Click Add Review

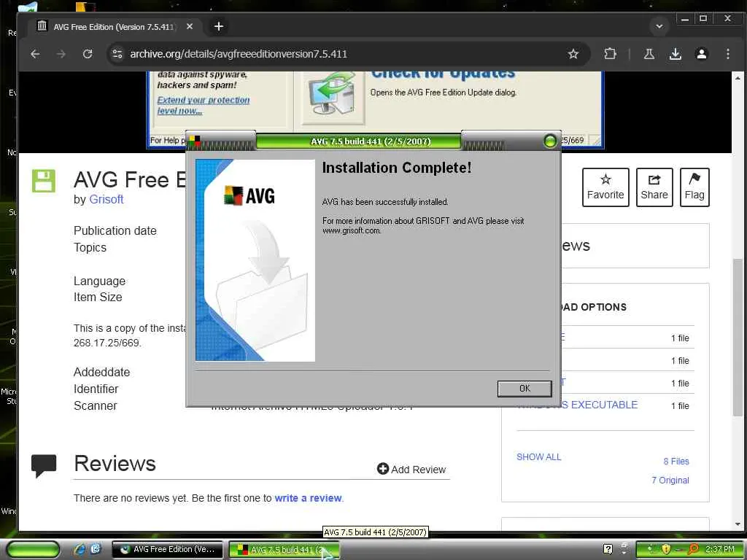[411, 470]
